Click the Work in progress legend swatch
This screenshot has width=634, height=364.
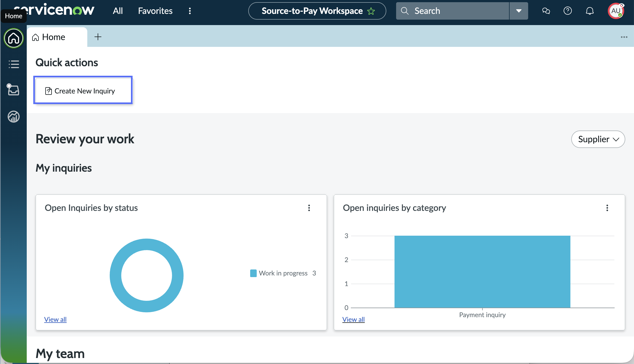click(x=253, y=273)
